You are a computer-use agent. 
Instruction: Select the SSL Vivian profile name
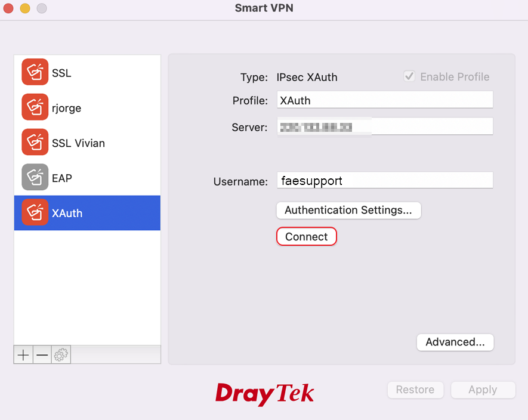click(78, 143)
